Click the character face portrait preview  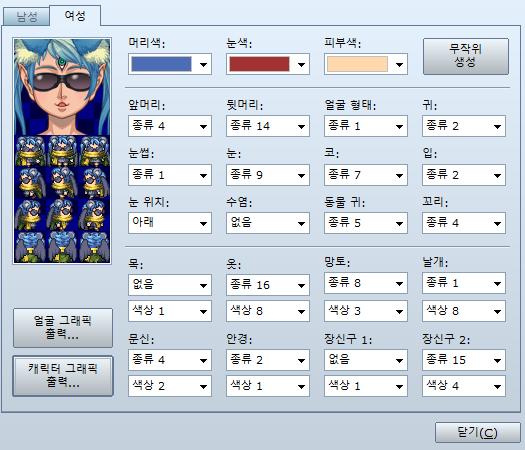[x=62, y=87]
